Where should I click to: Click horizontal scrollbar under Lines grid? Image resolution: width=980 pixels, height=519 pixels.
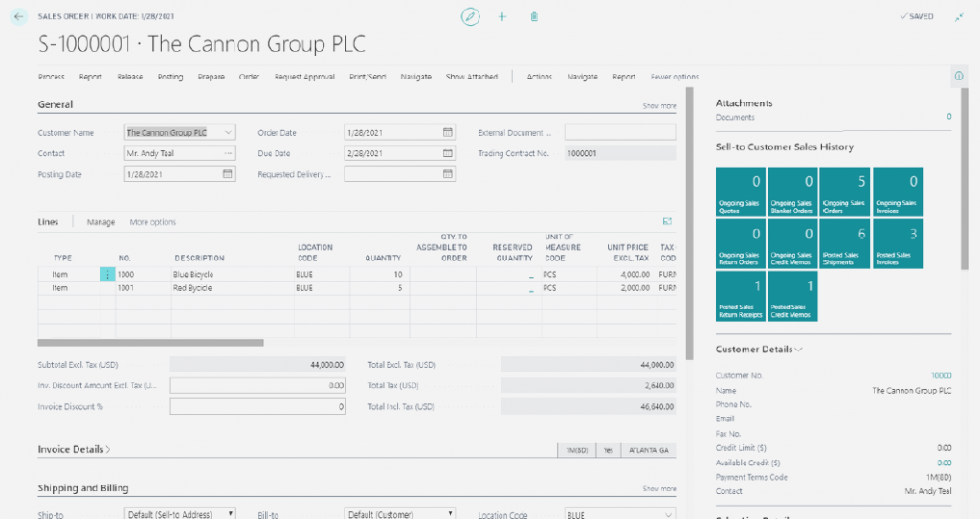150,343
